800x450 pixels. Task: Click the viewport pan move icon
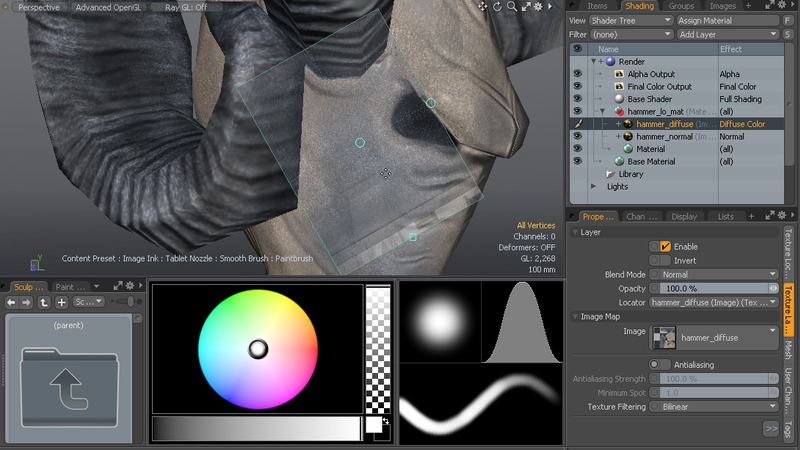coord(483,6)
